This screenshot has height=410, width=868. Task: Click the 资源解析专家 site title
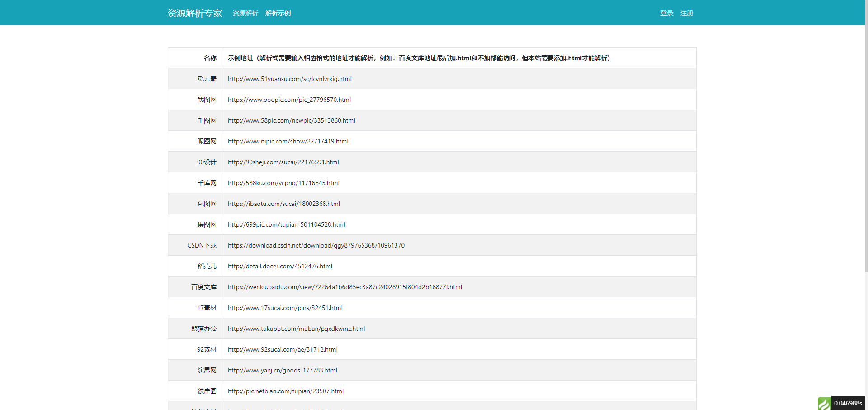(195, 13)
